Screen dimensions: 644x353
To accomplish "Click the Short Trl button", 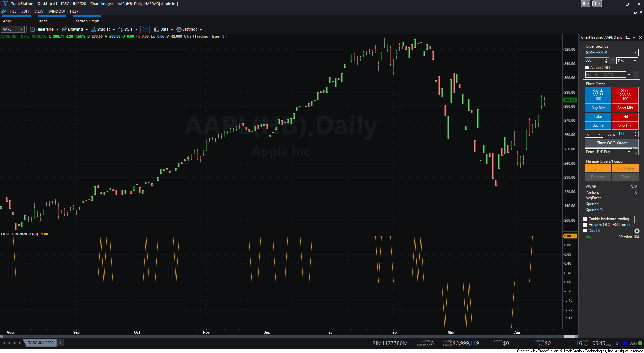I will (x=625, y=125).
